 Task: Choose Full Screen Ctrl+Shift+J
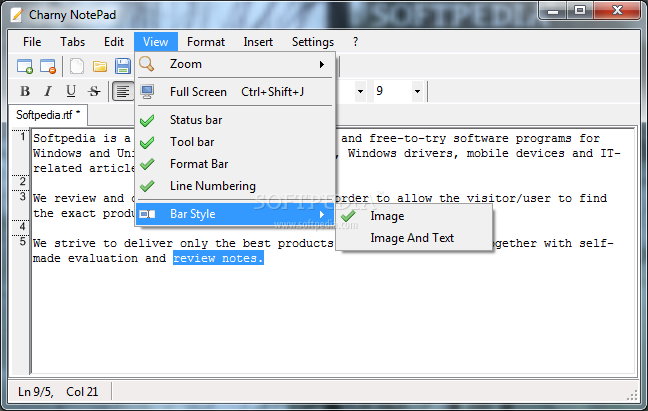[235, 92]
